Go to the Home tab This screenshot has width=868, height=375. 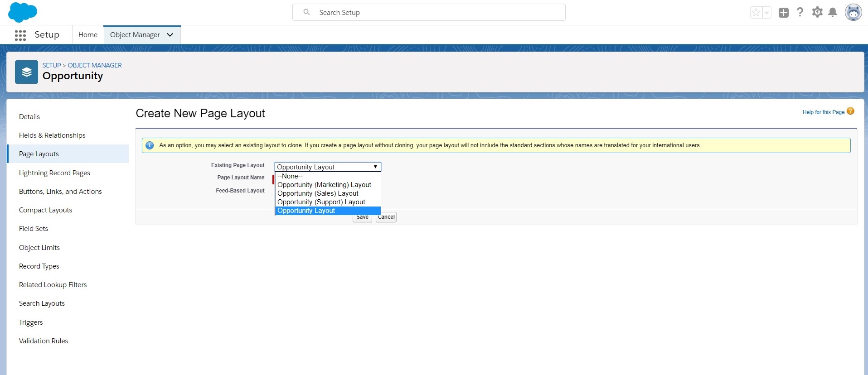[x=88, y=35]
